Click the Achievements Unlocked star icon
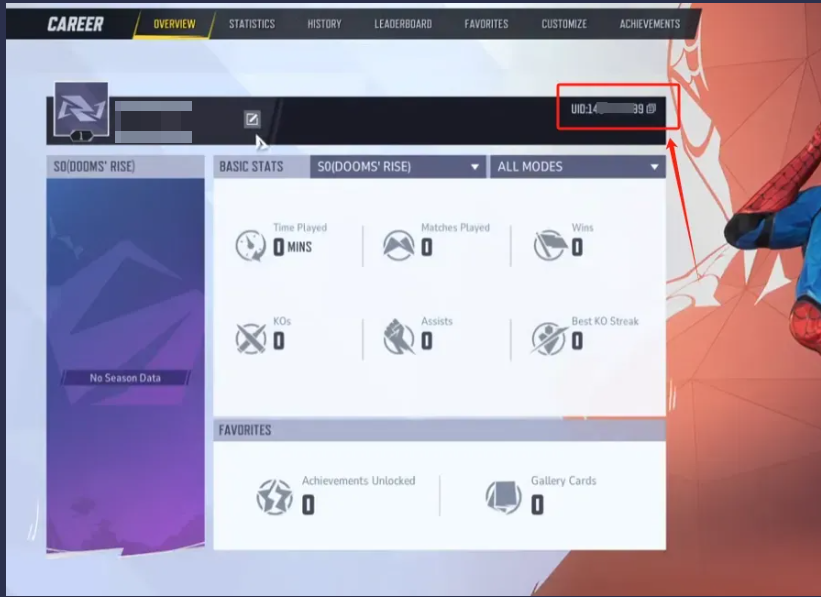 pyautogui.click(x=274, y=496)
